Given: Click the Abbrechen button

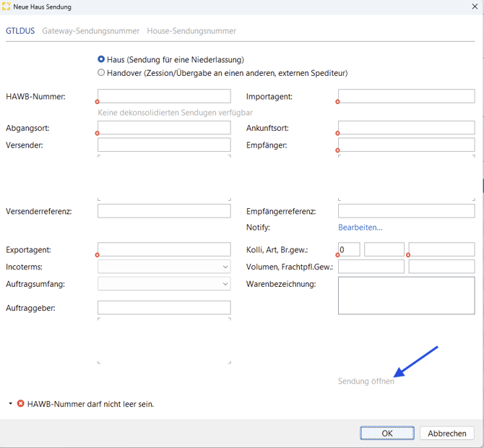Looking at the screenshot, I should (447, 434).
